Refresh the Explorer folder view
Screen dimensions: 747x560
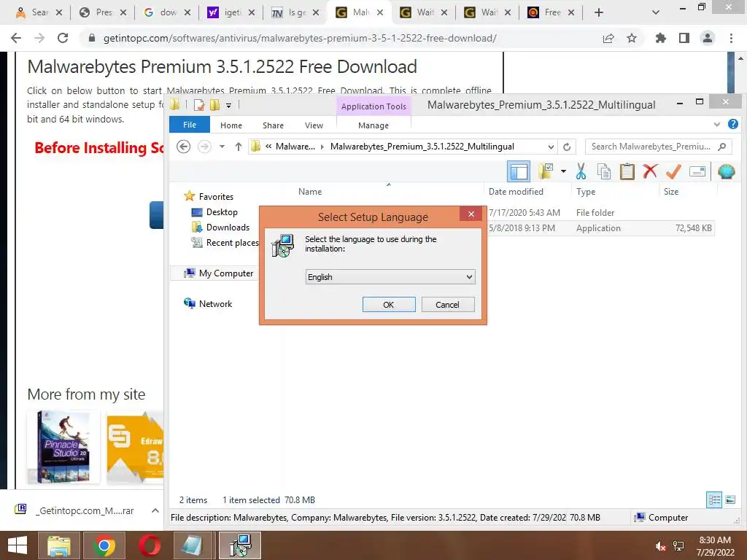click(567, 147)
